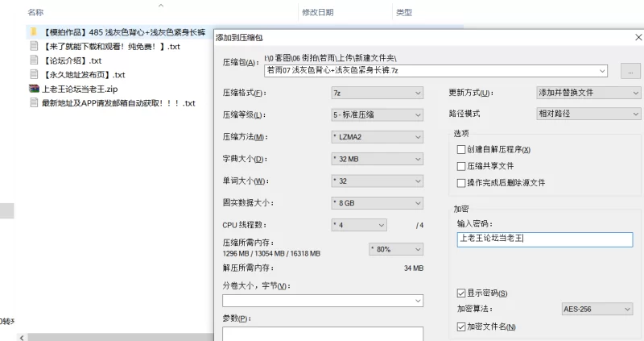Click the browse button next to archive path
This screenshot has width=644, height=341.
630,71
